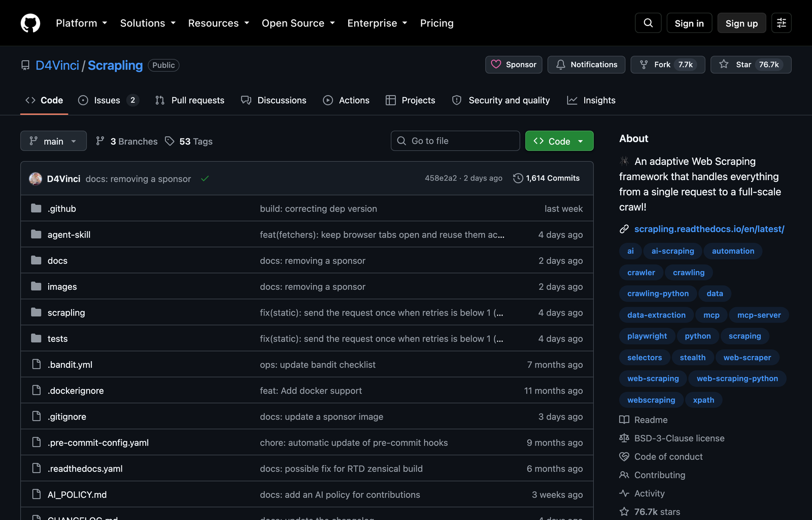
Task: Open the search magnifier icon button
Action: (x=648, y=23)
